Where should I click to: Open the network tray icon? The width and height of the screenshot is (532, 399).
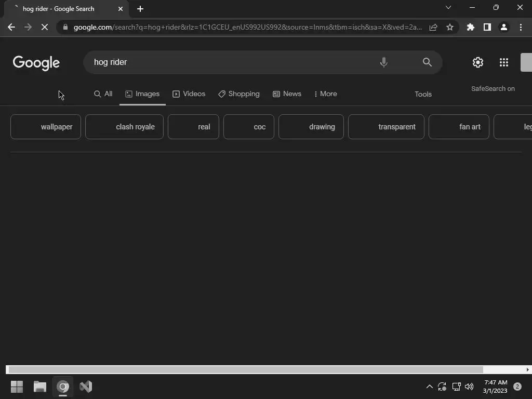click(x=456, y=387)
